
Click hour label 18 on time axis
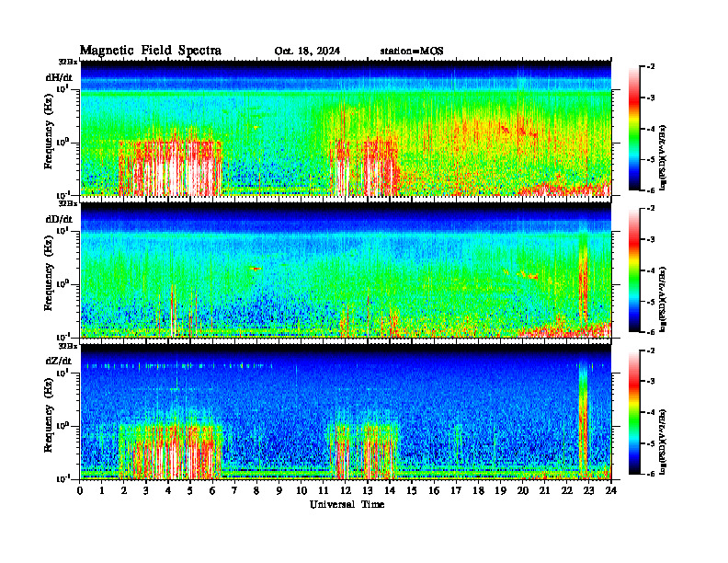478,491
